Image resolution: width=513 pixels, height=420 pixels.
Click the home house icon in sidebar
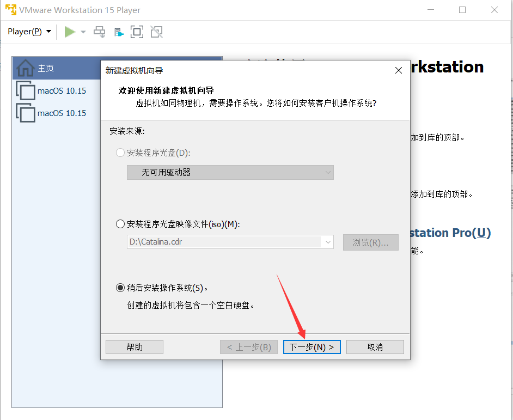[x=25, y=68]
